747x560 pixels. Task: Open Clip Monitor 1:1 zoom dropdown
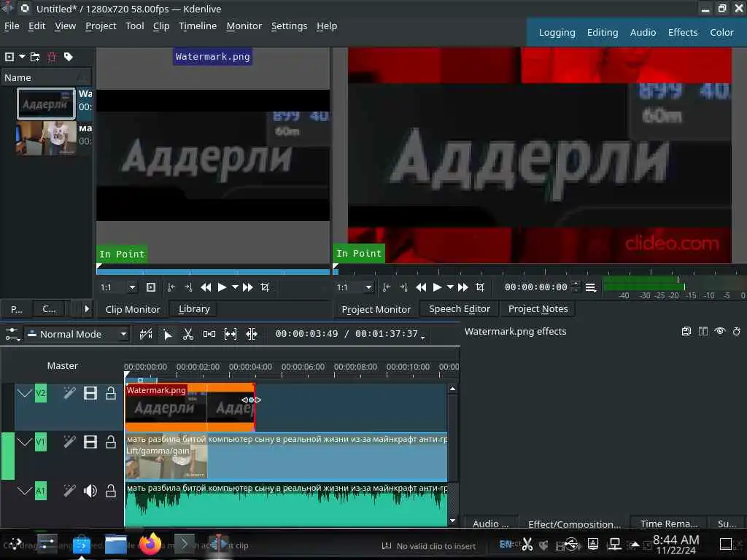point(117,287)
